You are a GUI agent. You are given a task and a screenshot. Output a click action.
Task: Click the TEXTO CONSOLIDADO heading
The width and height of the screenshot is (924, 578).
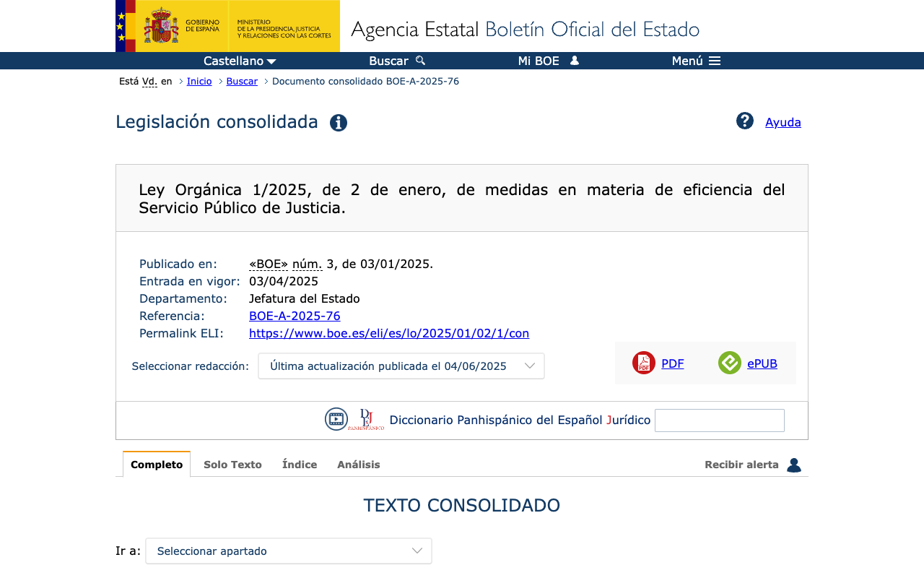pos(462,505)
